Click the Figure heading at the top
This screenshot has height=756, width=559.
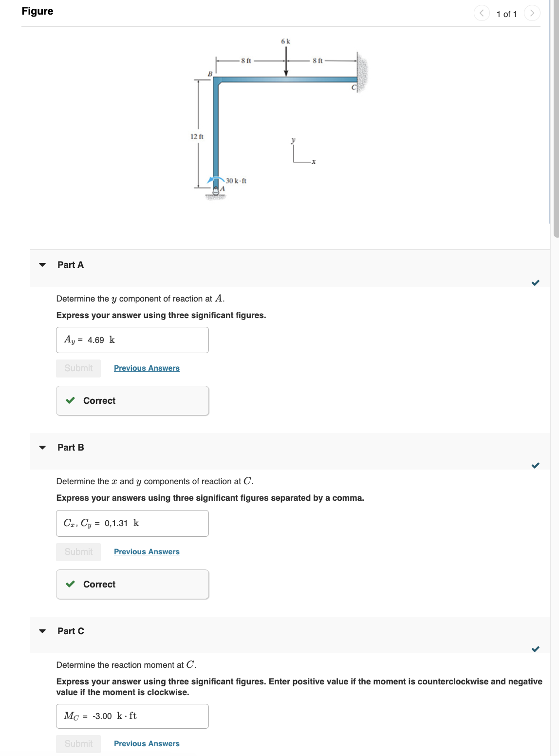coord(37,11)
